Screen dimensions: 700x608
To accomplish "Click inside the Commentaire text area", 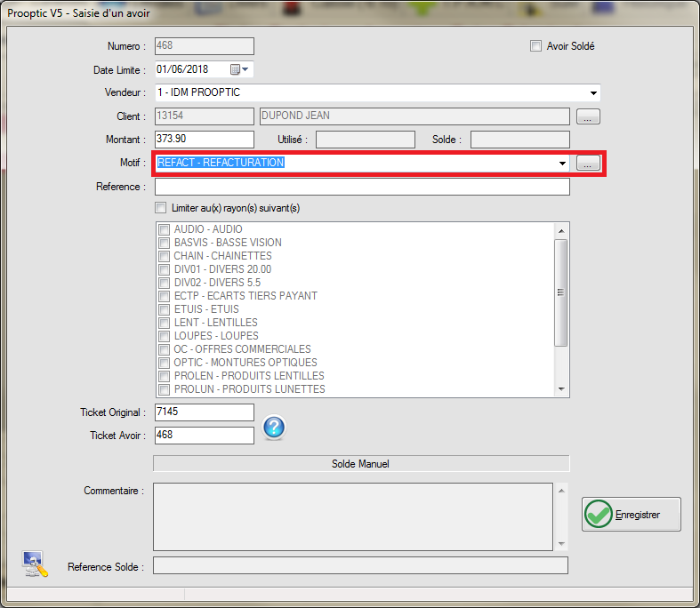I will pos(353,516).
